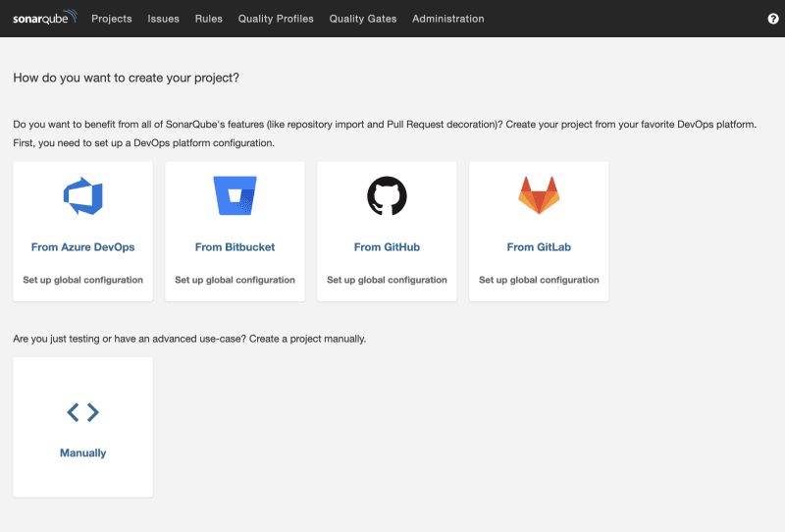The image size is (785, 532).
Task: Open the Projects menu
Action: pyautogui.click(x=112, y=19)
